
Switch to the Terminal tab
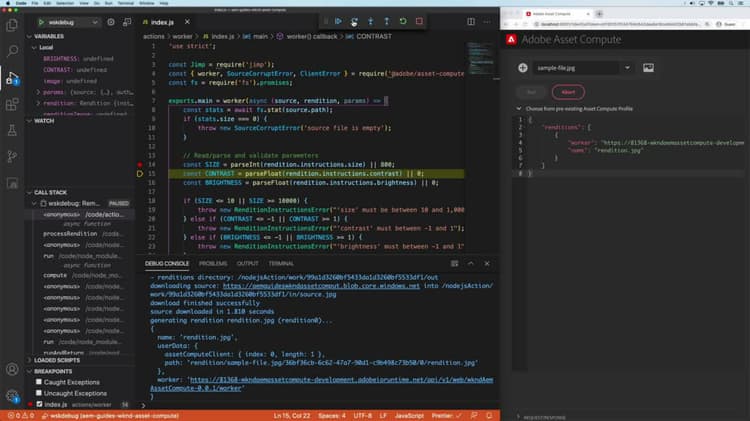[x=281, y=264]
